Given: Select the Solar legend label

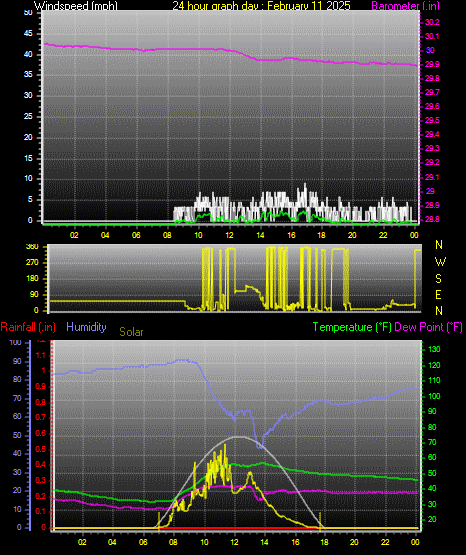Looking at the screenshot, I should tap(131, 332).
